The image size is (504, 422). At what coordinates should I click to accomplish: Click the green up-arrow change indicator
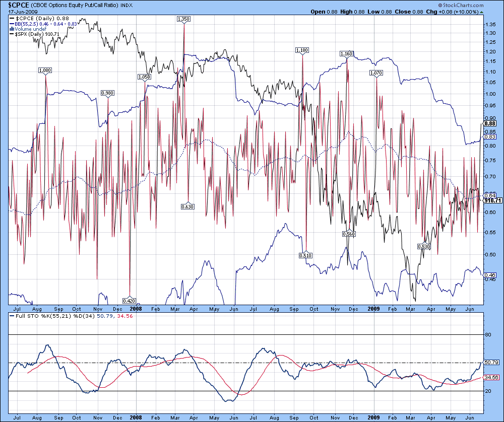481,12
